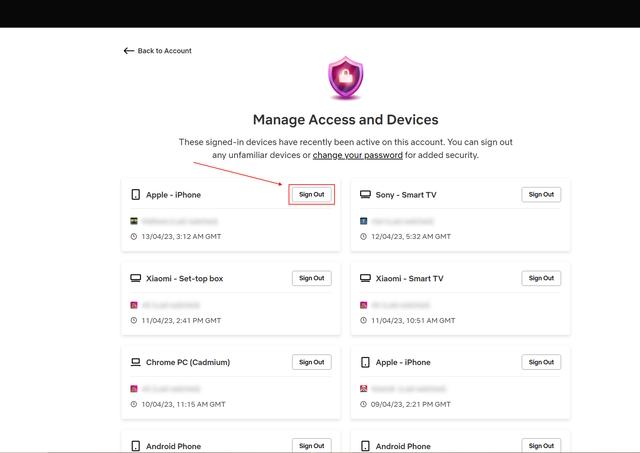Sign out the Sony - Smart TV

click(x=541, y=194)
